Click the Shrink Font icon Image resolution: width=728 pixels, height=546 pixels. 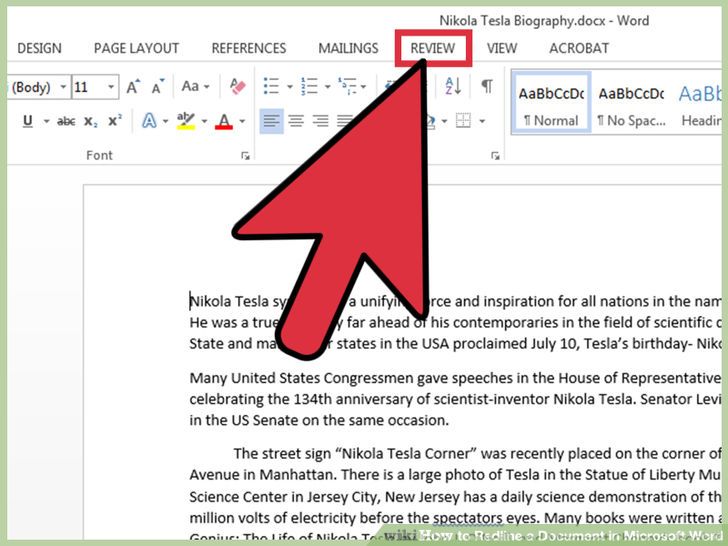coord(158,86)
